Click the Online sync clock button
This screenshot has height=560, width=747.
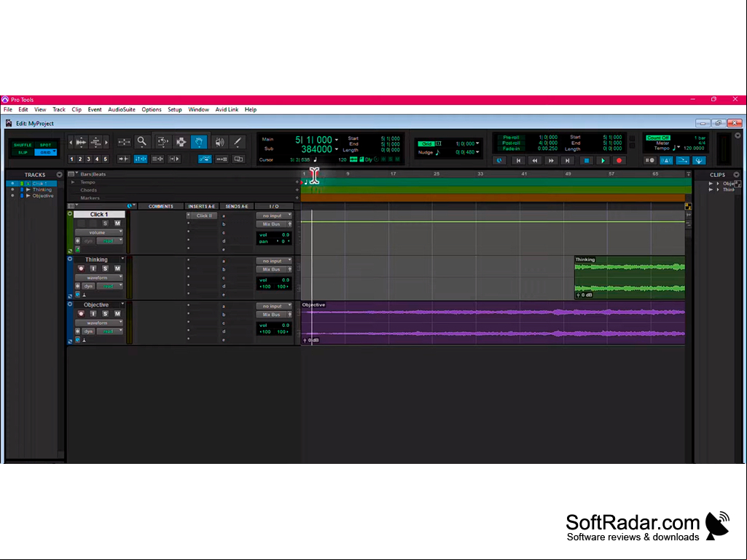(x=499, y=160)
